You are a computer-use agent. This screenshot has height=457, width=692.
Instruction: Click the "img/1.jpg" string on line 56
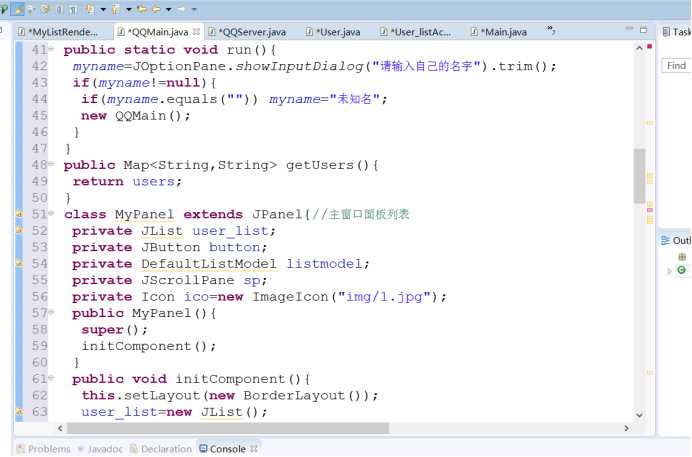click(x=384, y=296)
